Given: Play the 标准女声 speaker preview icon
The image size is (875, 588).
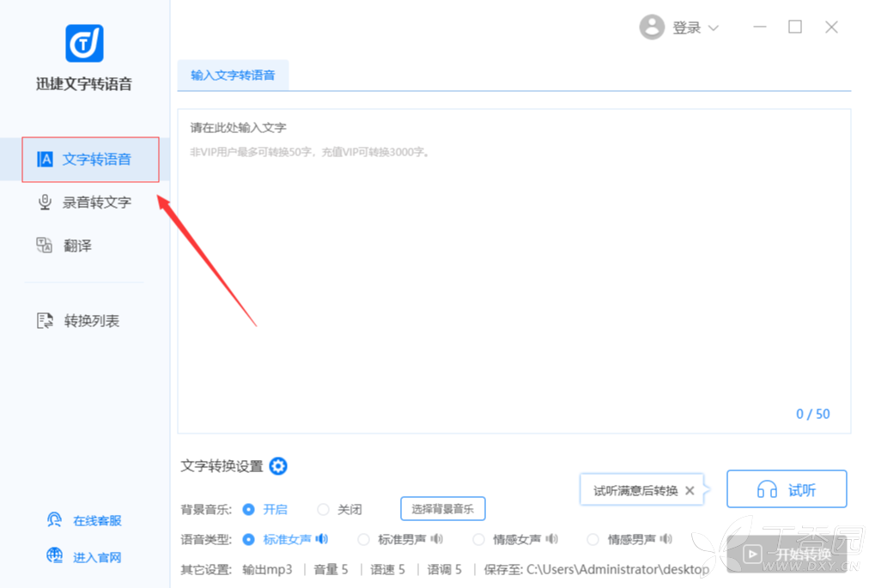Looking at the screenshot, I should [x=322, y=539].
